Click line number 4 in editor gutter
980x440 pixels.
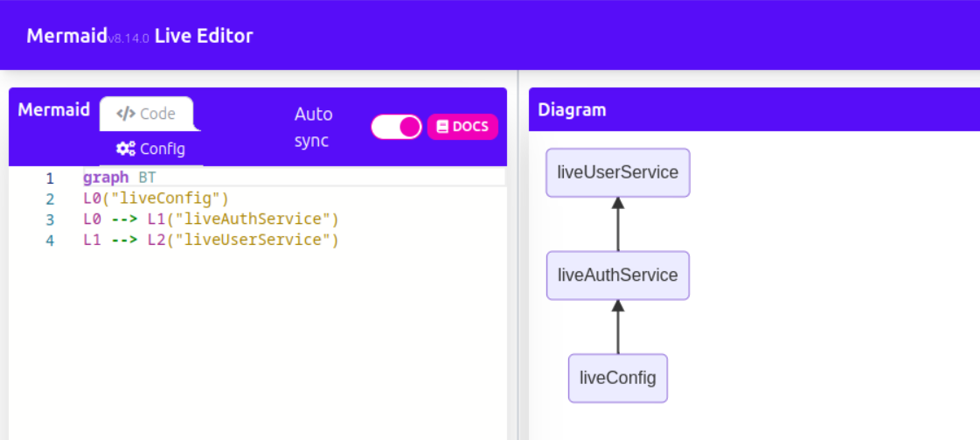tap(50, 241)
